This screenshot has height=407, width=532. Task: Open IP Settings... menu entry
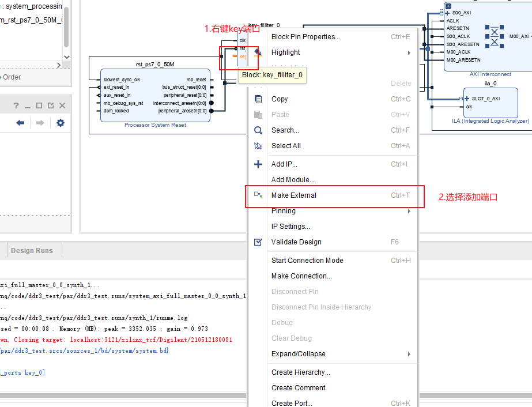[333, 227]
